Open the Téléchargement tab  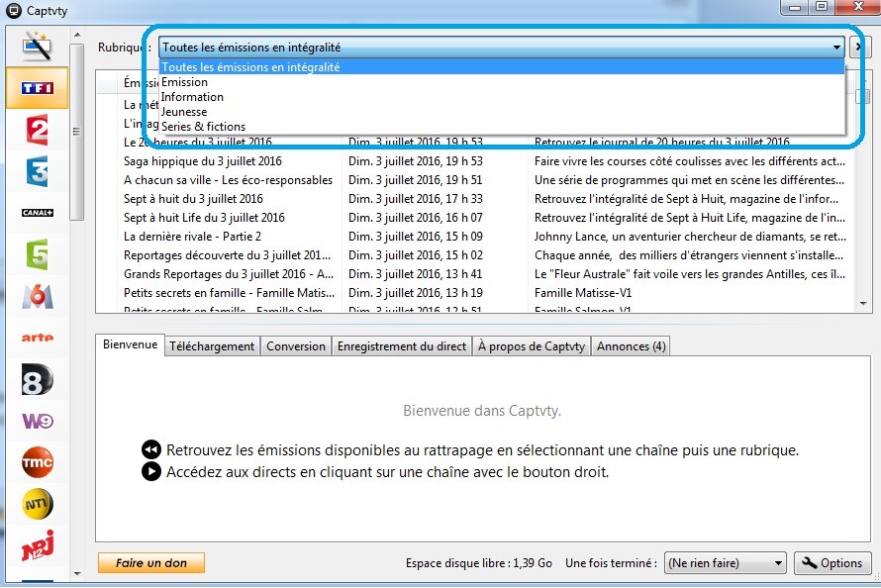point(212,345)
